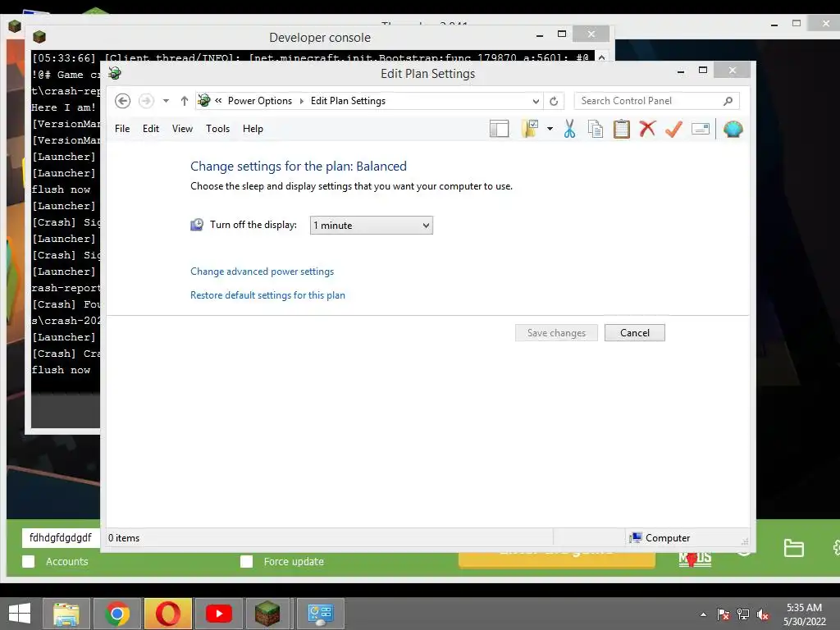Screen dimensions: 840x630
Task: Open recent locations dropdown arrow
Action: [166, 101]
